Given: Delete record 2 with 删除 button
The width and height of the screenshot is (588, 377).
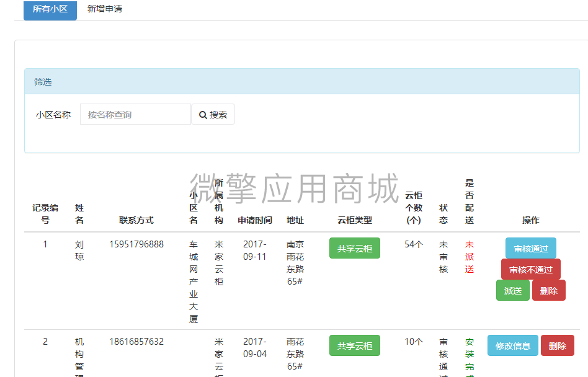Looking at the screenshot, I should pos(557,345).
